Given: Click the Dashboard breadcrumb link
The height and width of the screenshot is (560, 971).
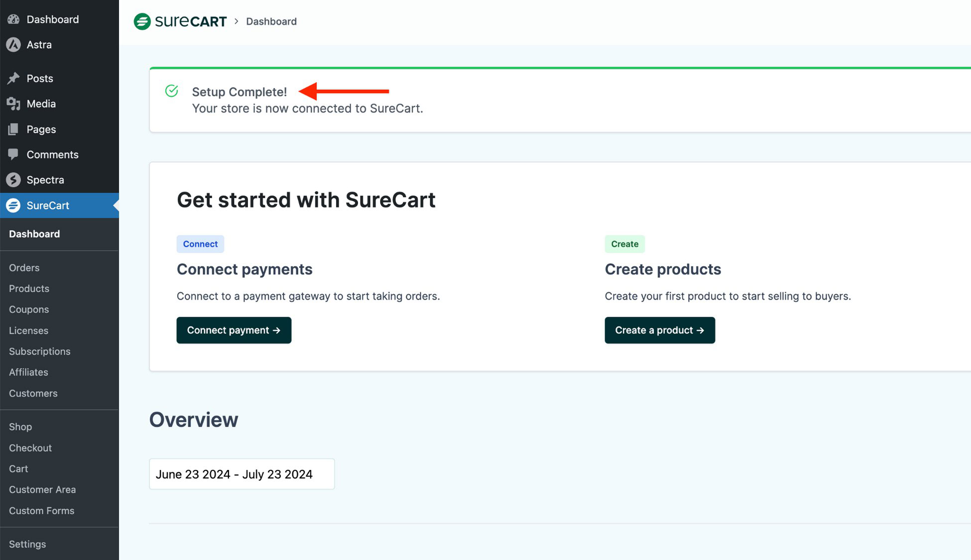Looking at the screenshot, I should (271, 21).
